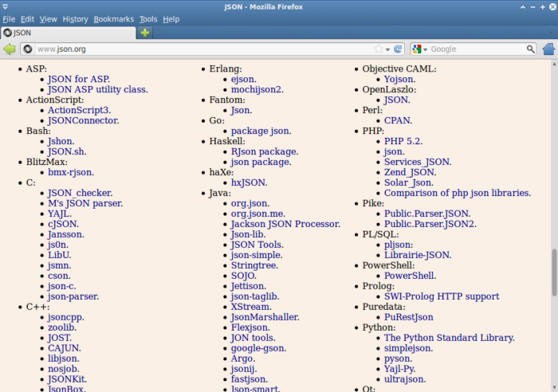Screen dimensions: 558x392
Task: Open the JSON for ASP link
Action: click(79, 79)
